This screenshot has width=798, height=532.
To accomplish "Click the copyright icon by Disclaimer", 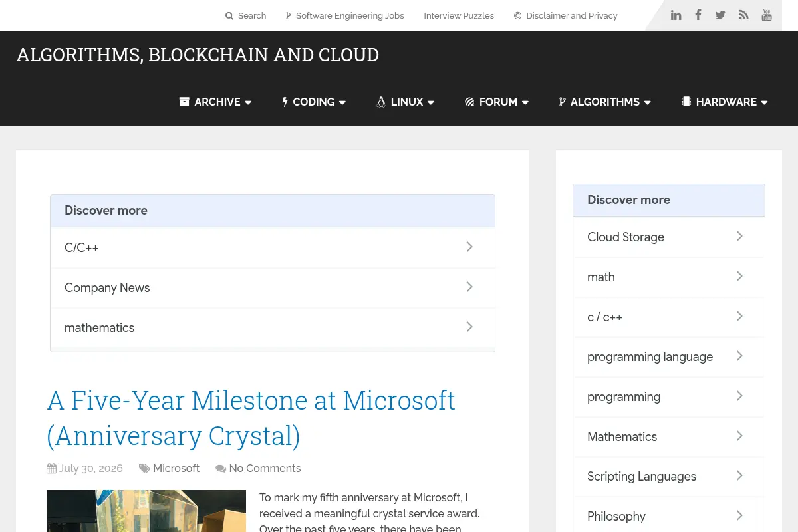I will click(518, 16).
